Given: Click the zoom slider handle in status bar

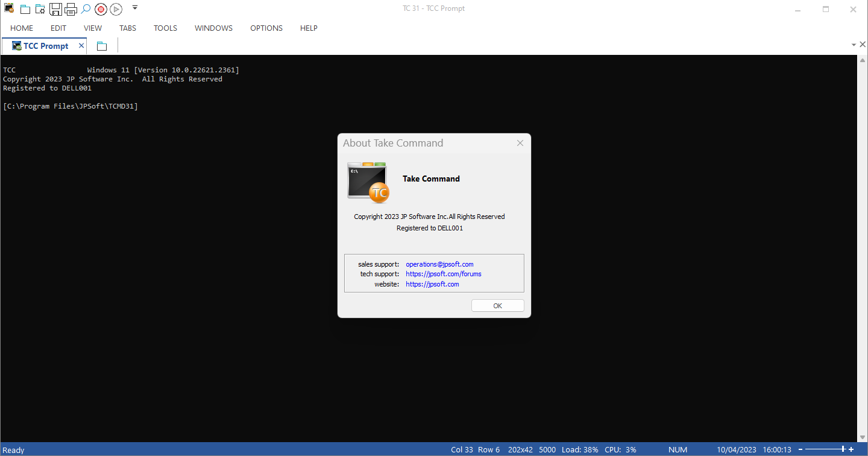Looking at the screenshot, I should (843, 449).
